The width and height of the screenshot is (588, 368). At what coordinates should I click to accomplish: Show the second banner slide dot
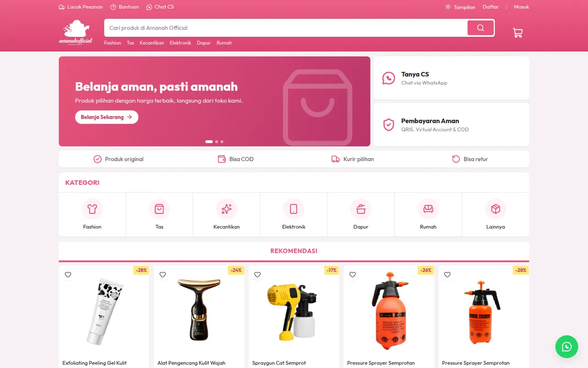point(216,142)
